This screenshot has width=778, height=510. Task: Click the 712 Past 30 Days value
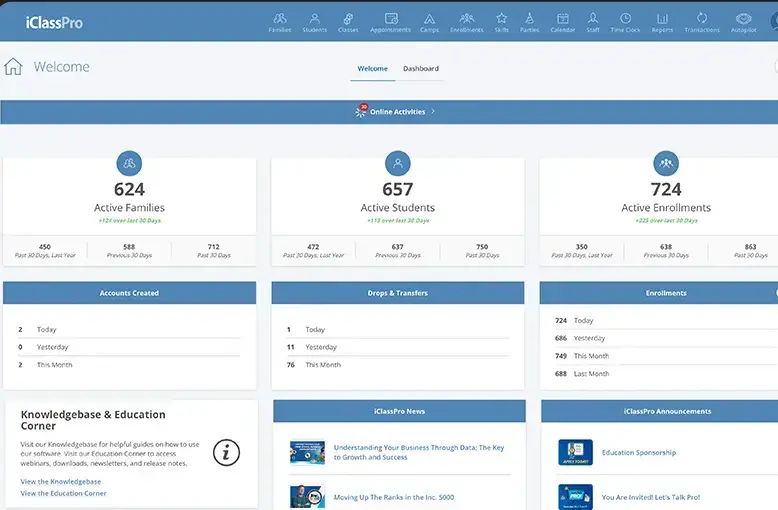(x=213, y=247)
